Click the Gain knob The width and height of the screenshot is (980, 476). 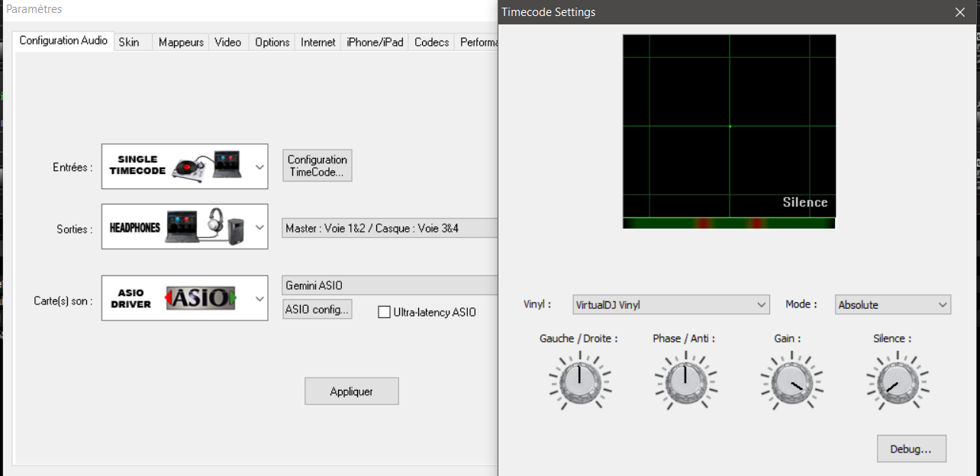[791, 381]
